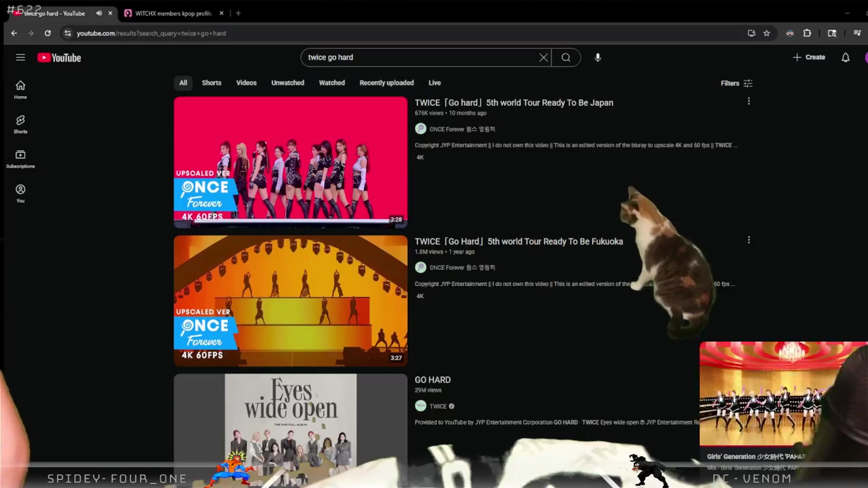Image resolution: width=868 pixels, height=488 pixels.
Task: Mute the YouTube tab audio icon
Action: 99,13
